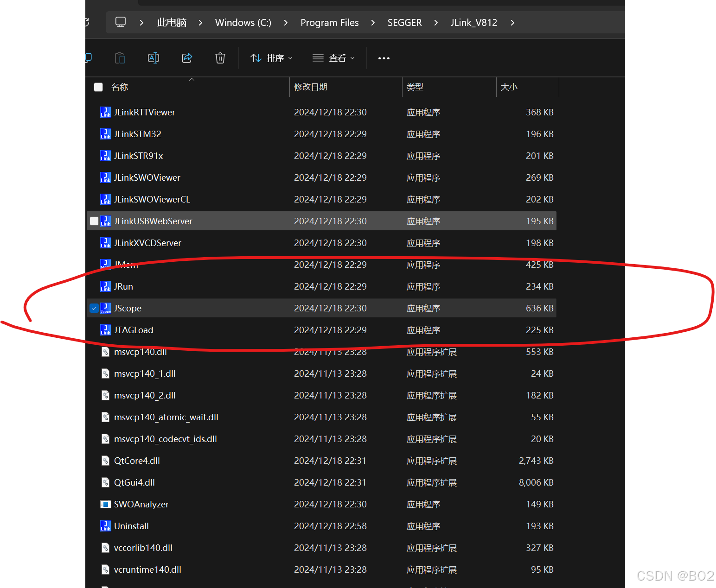Expand chevron after Windows (C:) breadcrumb
This screenshot has height=588, width=716.
286,23
